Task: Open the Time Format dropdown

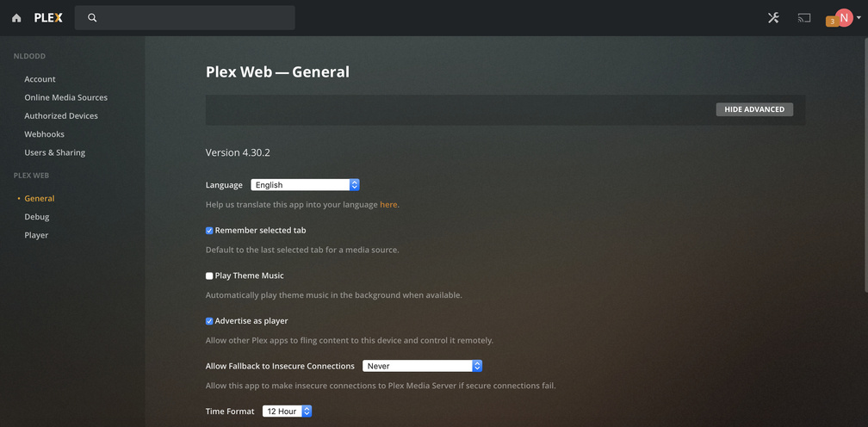Action: (288, 412)
